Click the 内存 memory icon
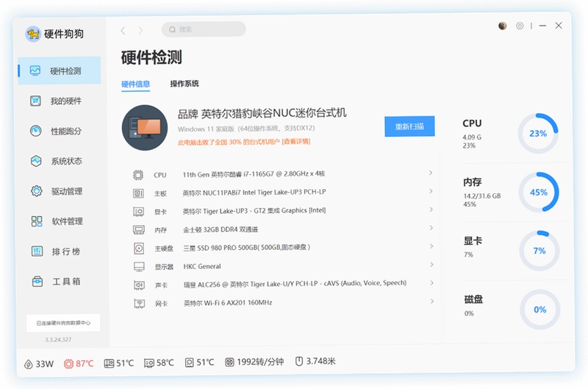Image resolution: width=588 pixels, height=389 pixels. point(139,229)
